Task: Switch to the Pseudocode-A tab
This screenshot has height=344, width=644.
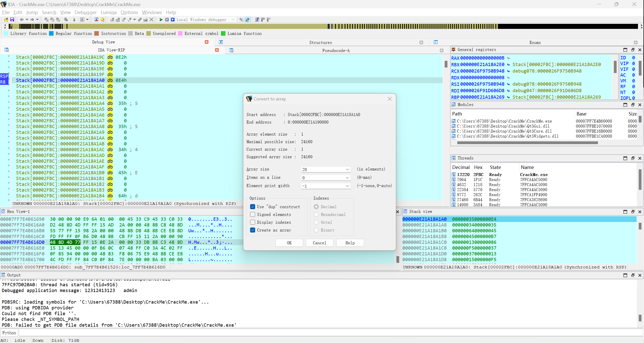Action: click(x=336, y=50)
